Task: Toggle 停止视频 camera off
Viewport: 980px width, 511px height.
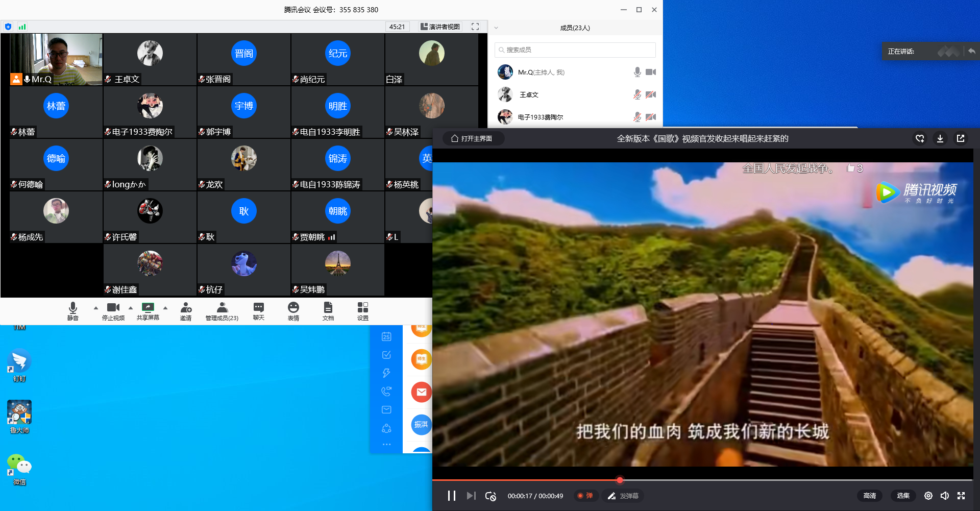Action: [113, 308]
